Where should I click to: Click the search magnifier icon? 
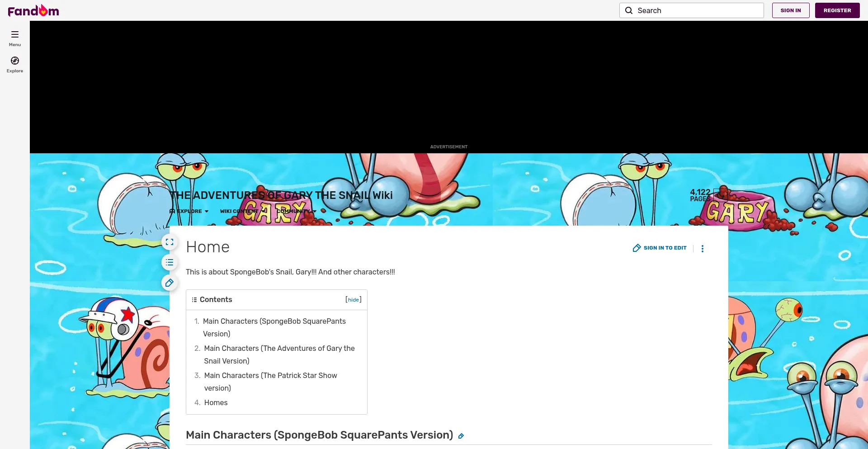pos(629,10)
